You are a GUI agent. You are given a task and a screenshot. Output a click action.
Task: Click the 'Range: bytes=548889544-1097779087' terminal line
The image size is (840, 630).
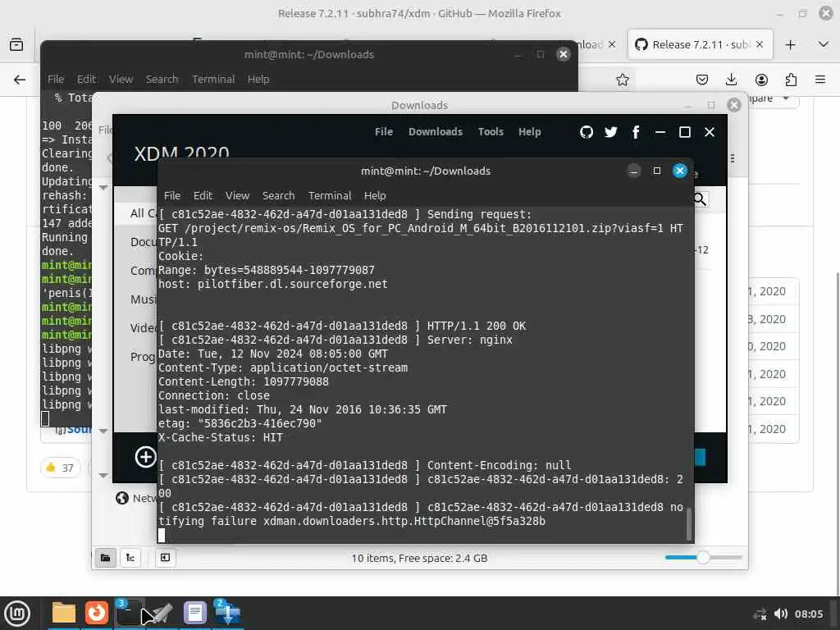[x=267, y=270]
